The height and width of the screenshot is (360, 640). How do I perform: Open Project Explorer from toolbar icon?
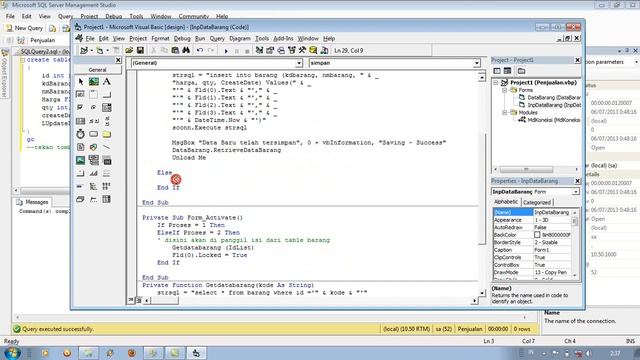(259, 50)
